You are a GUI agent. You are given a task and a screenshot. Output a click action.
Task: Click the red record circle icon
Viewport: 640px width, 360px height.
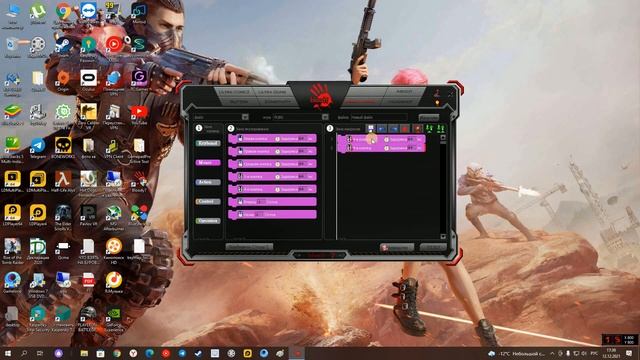point(405,129)
